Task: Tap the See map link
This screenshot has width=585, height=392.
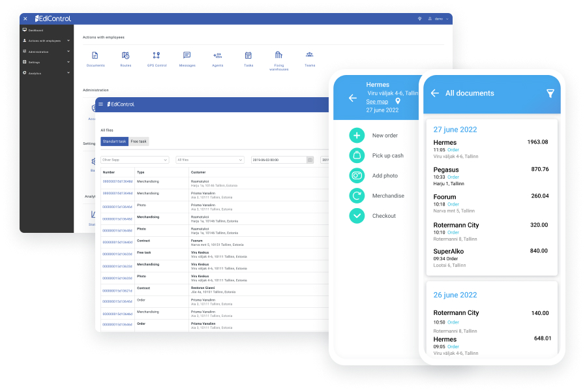Action: 377,102
